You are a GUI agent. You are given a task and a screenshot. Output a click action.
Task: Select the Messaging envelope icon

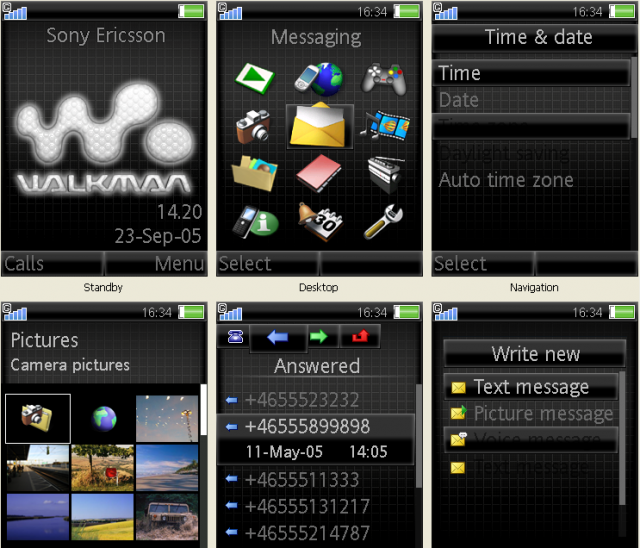(320, 126)
